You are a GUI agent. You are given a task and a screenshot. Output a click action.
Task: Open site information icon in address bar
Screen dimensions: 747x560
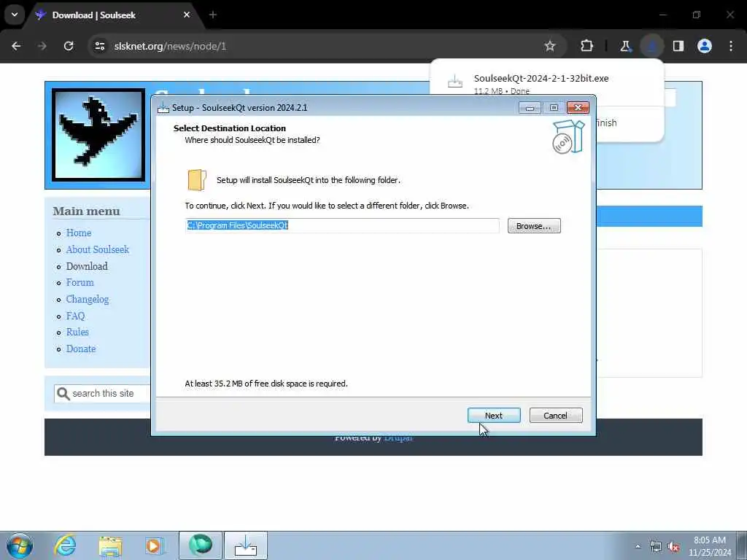(100, 46)
